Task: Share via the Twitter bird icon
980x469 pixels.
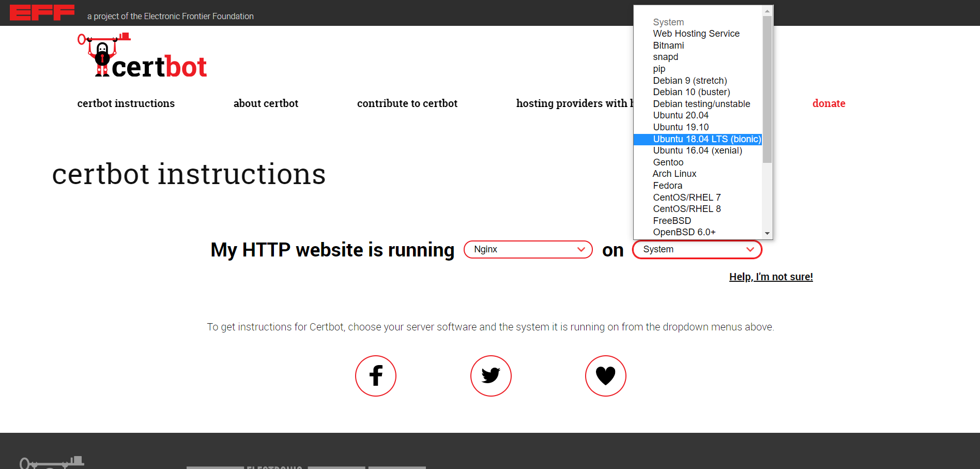Action: tap(491, 376)
